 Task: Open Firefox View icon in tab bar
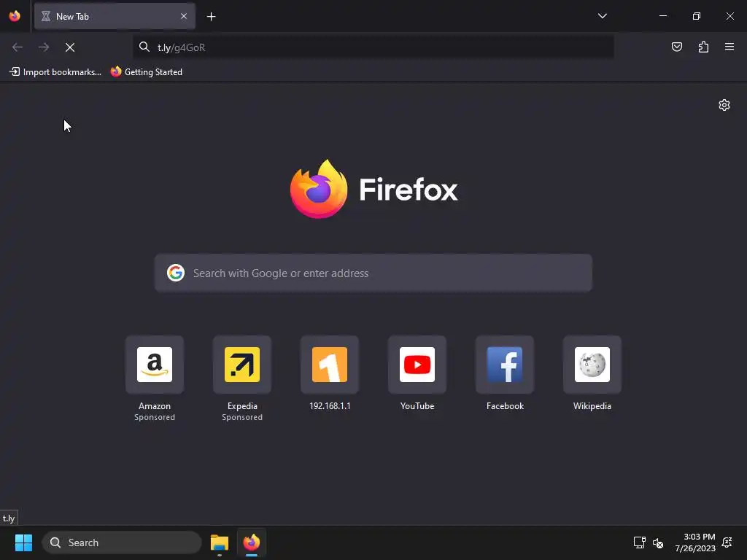15,16
